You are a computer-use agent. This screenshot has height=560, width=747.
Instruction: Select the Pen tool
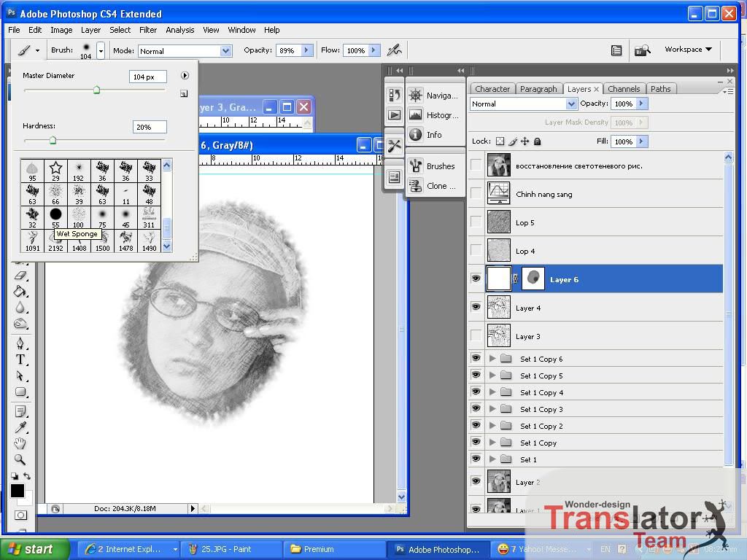click(x=20, y=343)
